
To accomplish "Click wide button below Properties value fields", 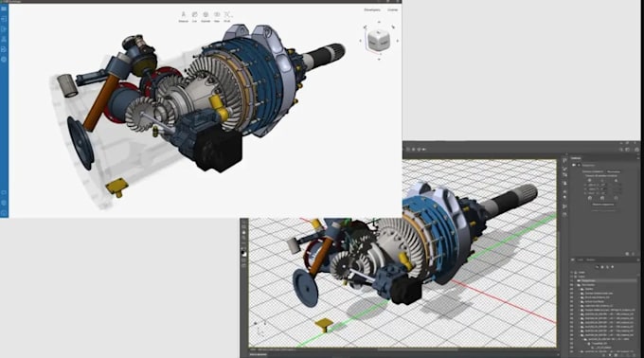I will pyautogui.click(x=603, y=204).
